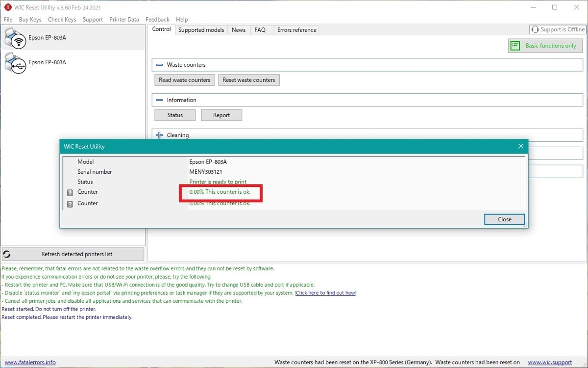Select the Epson EP-803A USB printer entry
This screenshot has height=368, width=588.
click(x=73, y=63)
